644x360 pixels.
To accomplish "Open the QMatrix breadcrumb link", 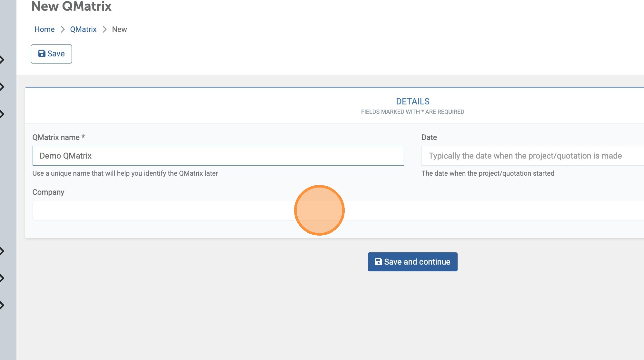I will [x=83, y=29].
